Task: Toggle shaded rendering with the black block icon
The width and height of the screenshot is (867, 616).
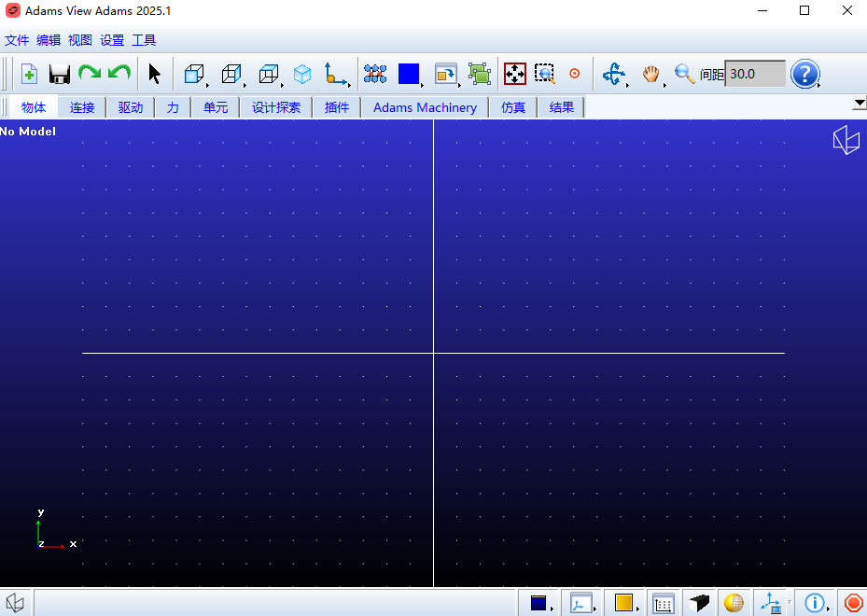Action: [699, 603]
